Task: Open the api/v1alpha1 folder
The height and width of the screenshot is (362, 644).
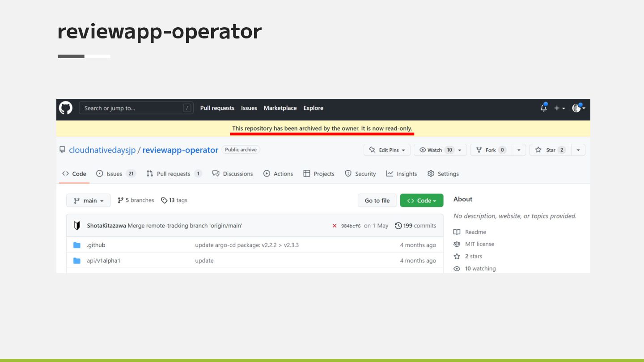Action: [103, 261]
